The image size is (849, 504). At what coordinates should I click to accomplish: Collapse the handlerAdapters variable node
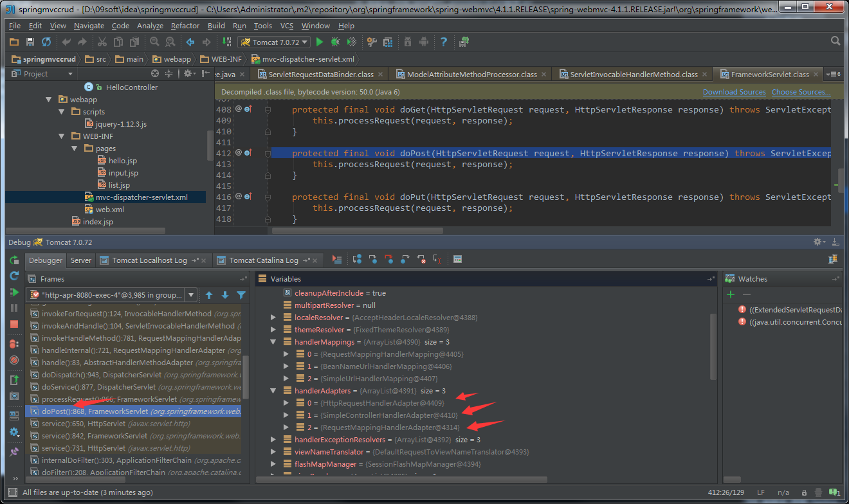pyautogui.click(x=273, y=390)
